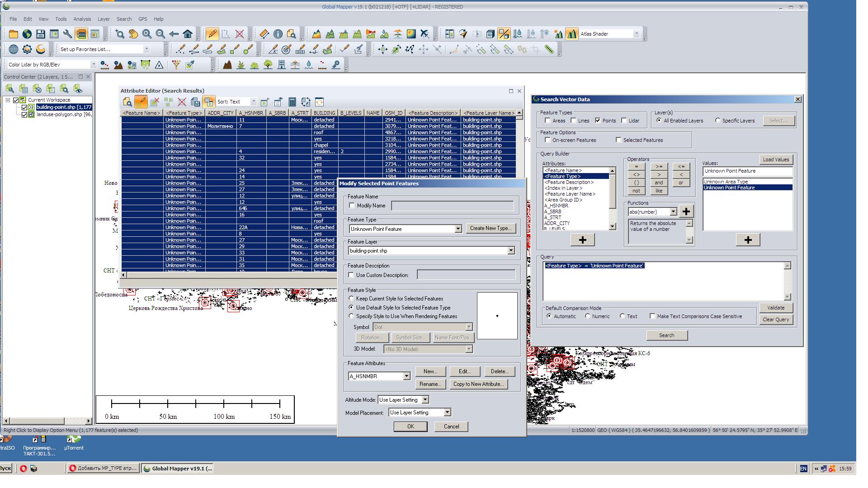Open the Analysis menu
868x488 pixels.
pyautogui.click(x=82, y=19)
